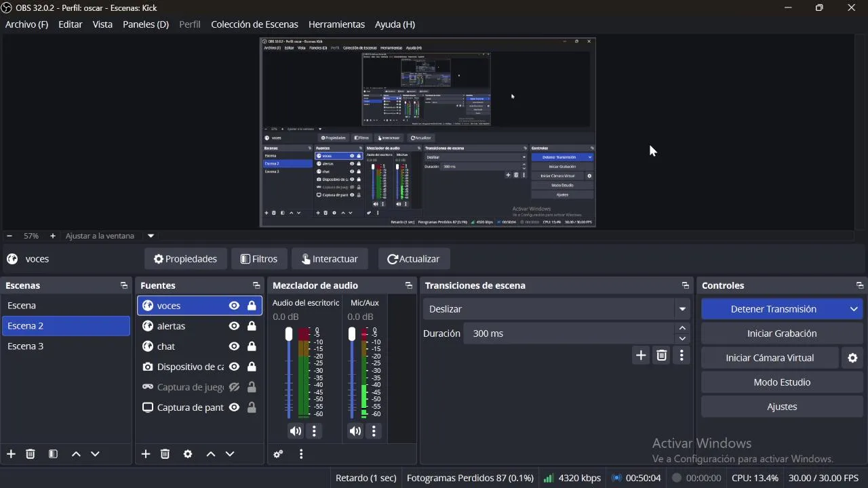Viewport: 868px width, 488px height.
Task: Open source properties gear in Fuentes panel
Action: click(188, 454)
